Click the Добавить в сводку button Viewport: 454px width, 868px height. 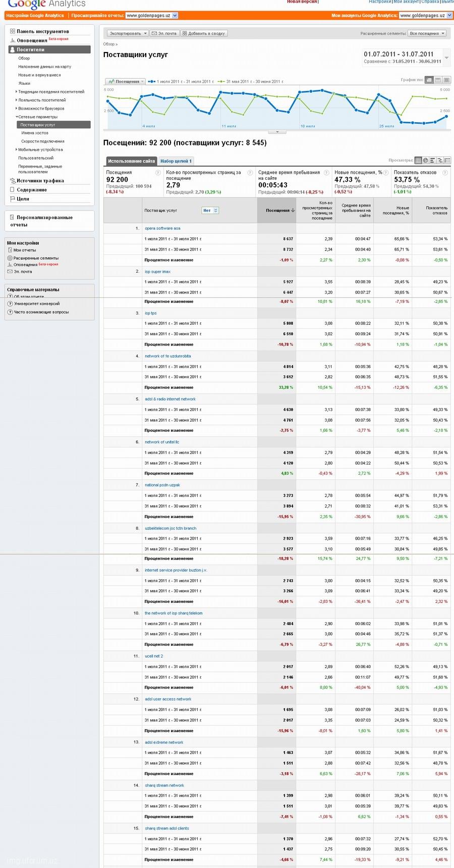(204, 33)
